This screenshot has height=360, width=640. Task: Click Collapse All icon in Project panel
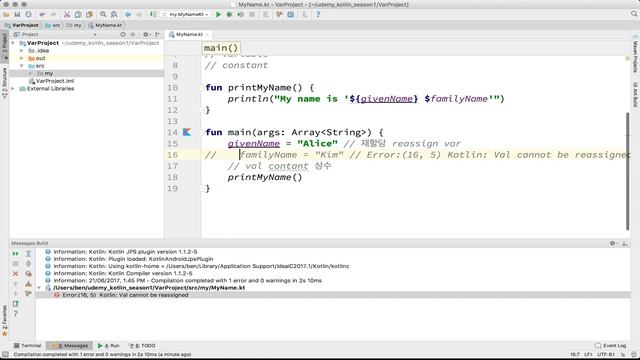[x=133, y=35]
